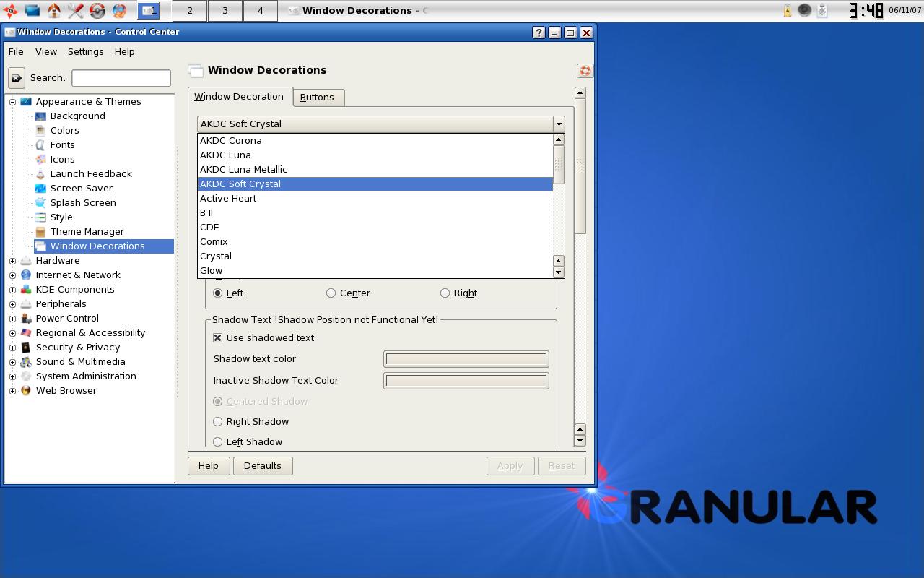Close the decoration combo box dropdown arrow

pos(558,124)
